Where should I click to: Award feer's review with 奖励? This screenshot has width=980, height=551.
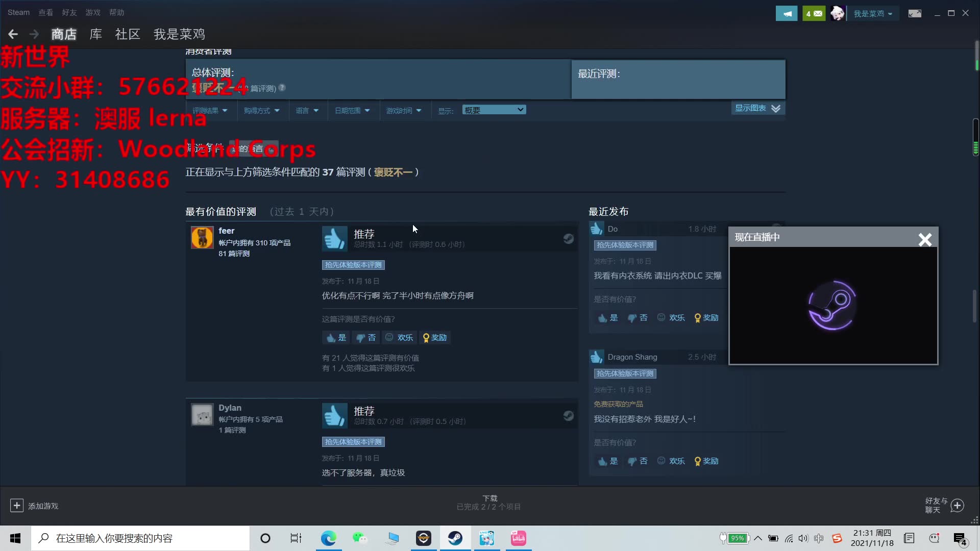click(x=435, y=338)
